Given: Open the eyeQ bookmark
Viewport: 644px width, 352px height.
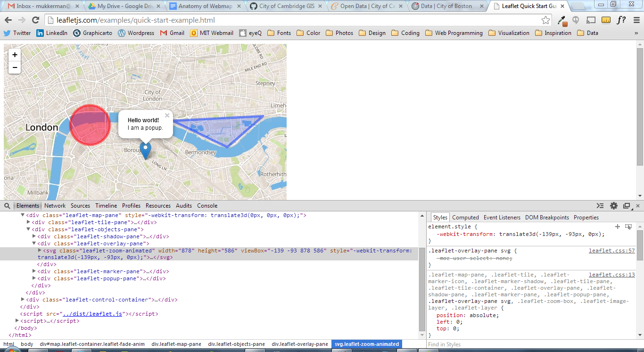Looking at the screenshot, I should (250, 33).
